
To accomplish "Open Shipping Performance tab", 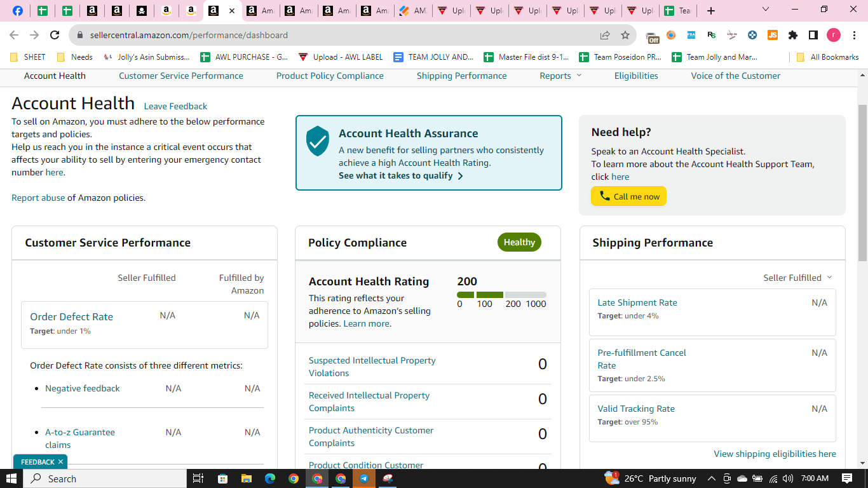I will 462,76.
